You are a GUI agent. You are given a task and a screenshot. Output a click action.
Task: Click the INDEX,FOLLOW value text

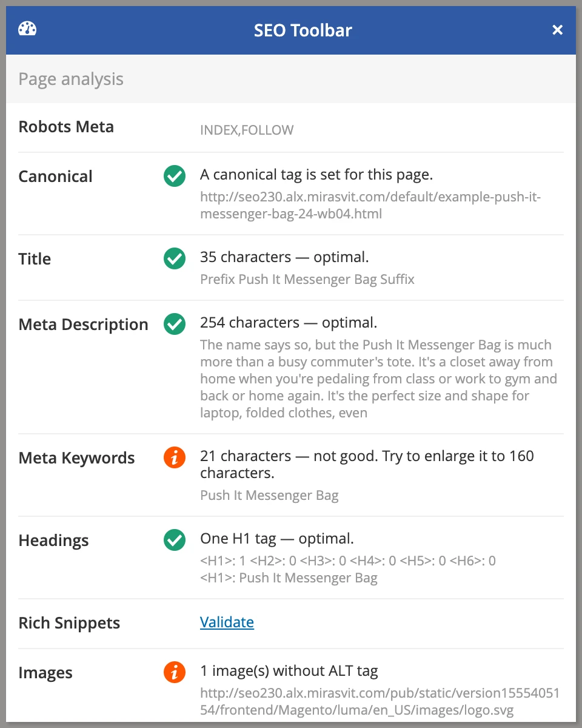tap(247, 130)
